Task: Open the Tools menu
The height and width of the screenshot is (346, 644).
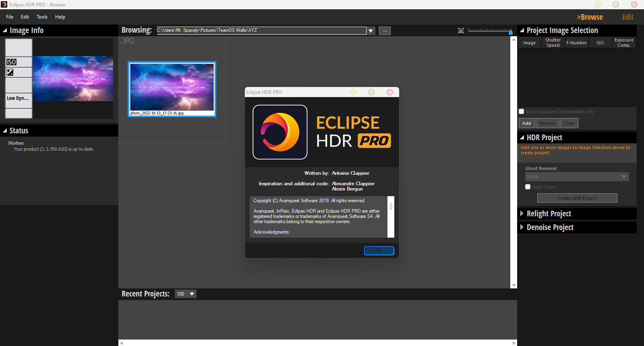Action: pyautogui.click(x=42, y=17)
